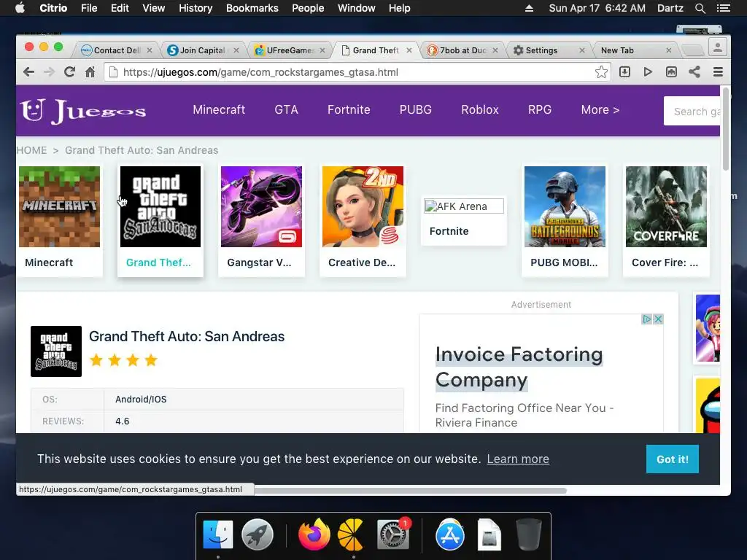747x560 pixels.
Task: Open the Notification Center list icon
Action: [x=723, y=8]
